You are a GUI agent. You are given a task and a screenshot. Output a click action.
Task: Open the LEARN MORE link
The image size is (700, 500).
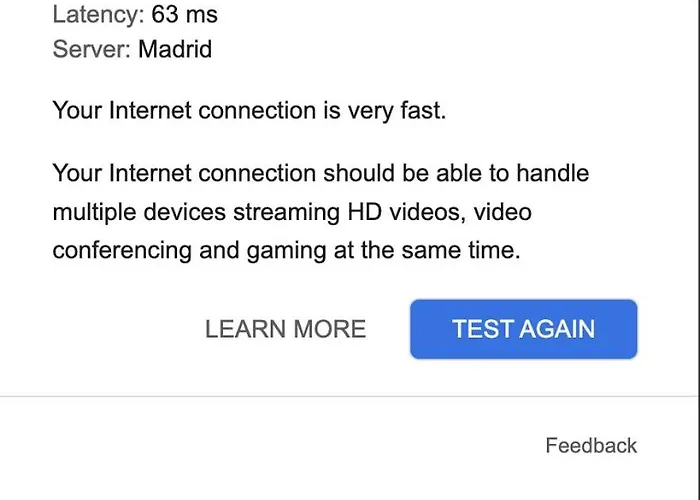[x=285, y=329]
